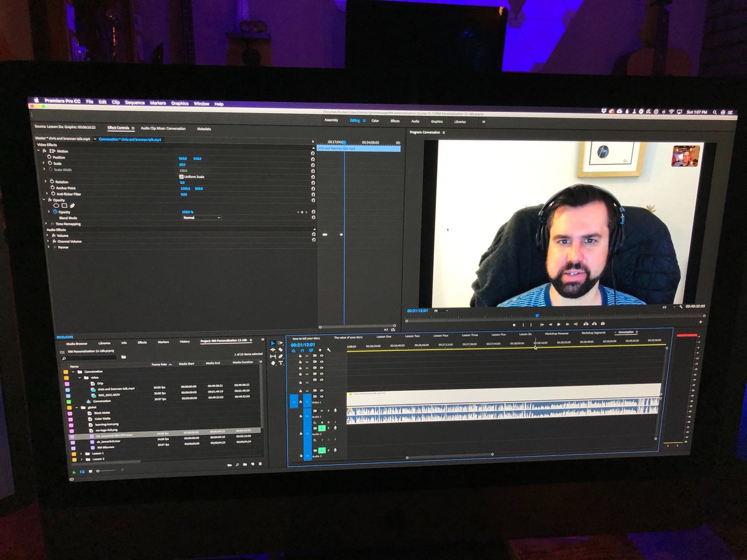Viewport: 747px width, 560px height.
Task: Collapse the Conversation bin
Action: pyautogui.click(x=73, y=371)
